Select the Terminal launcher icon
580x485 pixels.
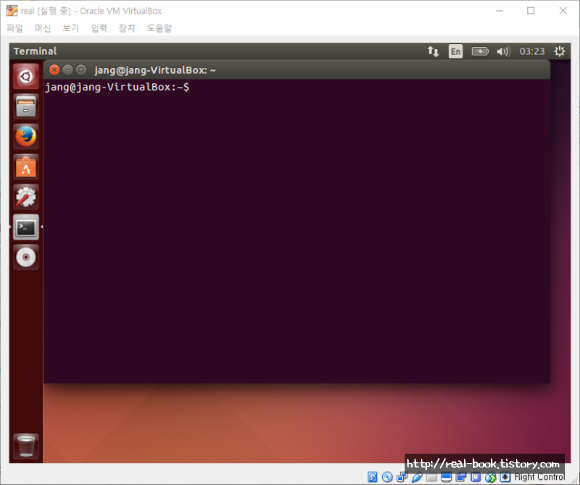pyautogui.click(x=26, y=227)
